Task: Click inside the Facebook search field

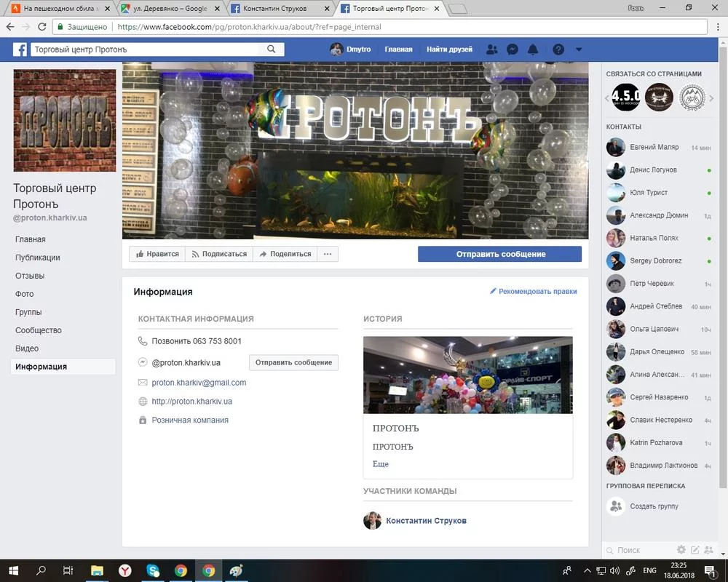Action: (x=146, y=49)
